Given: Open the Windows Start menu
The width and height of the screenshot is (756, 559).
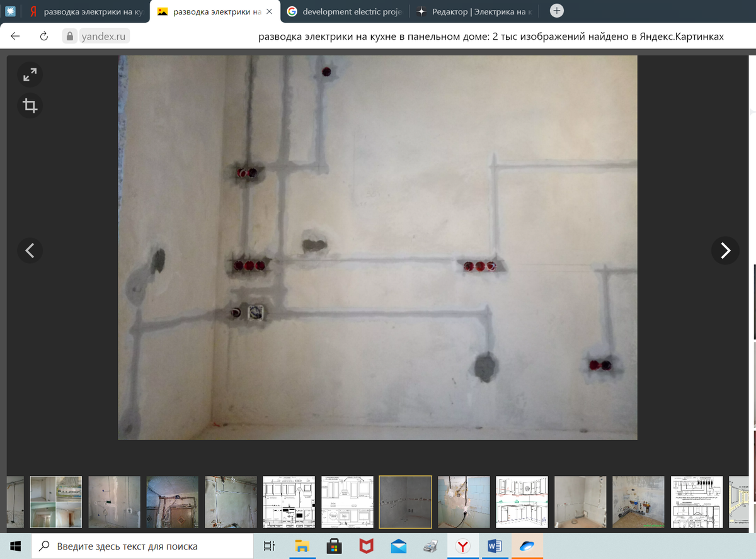Looking at the screenshot, I should (x=15, y=546).
